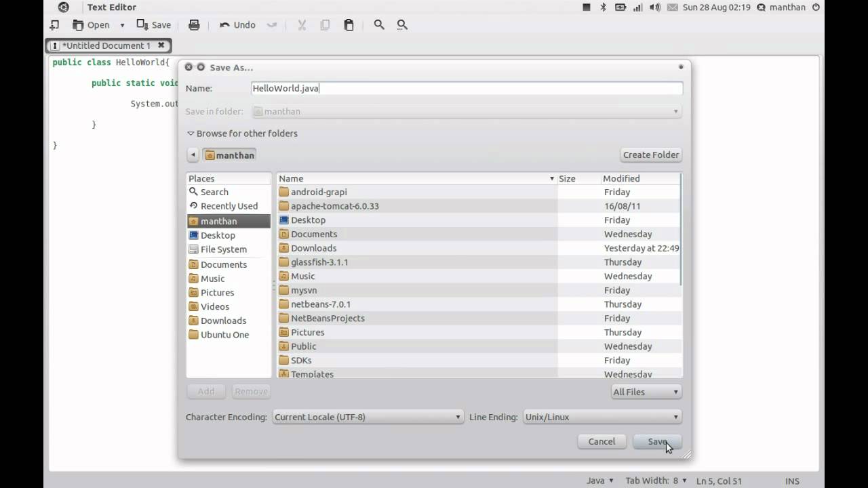Sort by the Modified column header
Screen dimensions: 868x488
[640, 178]
